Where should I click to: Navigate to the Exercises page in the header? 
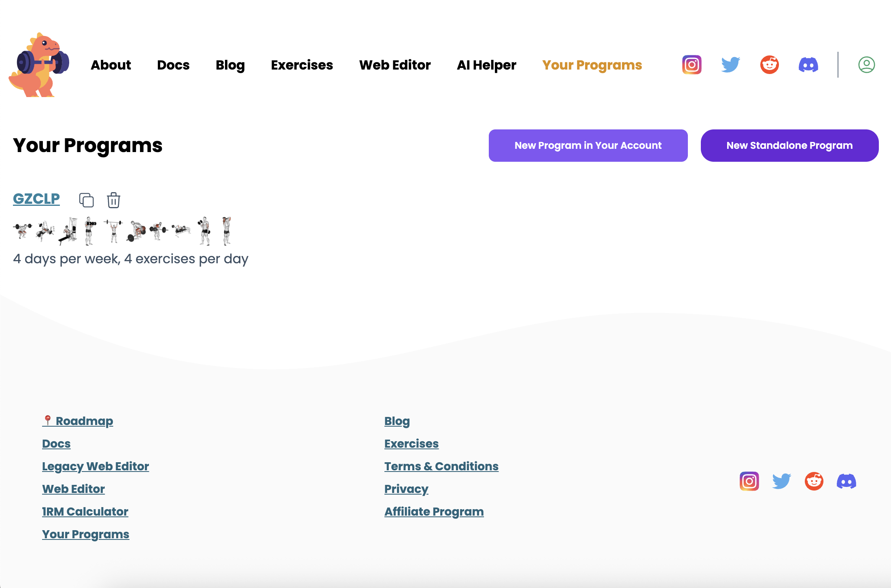click(301, 65)
